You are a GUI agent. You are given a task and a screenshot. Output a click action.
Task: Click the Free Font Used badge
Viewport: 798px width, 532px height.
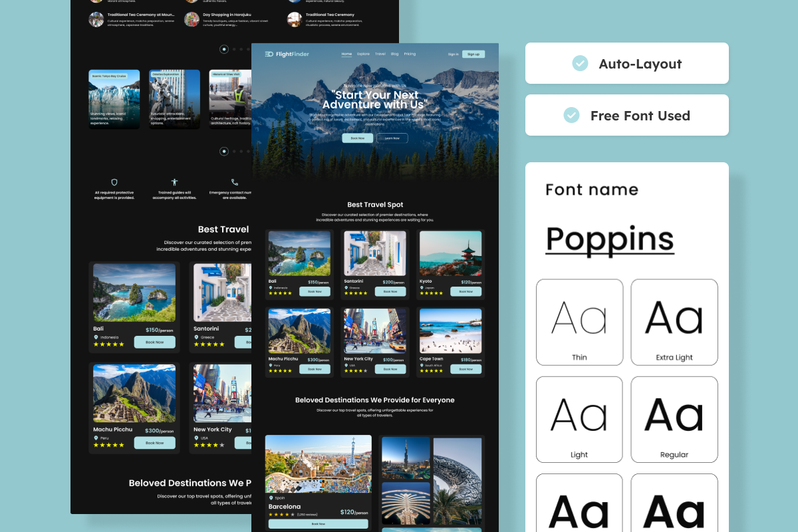(x=627, y=115)
